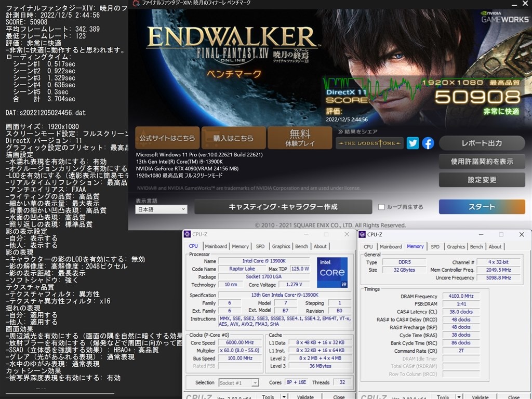Viewport: 532px width, 399px height.
Task: Click the Core Speed value 6000.00 MHz
Action: coord(240,343)
